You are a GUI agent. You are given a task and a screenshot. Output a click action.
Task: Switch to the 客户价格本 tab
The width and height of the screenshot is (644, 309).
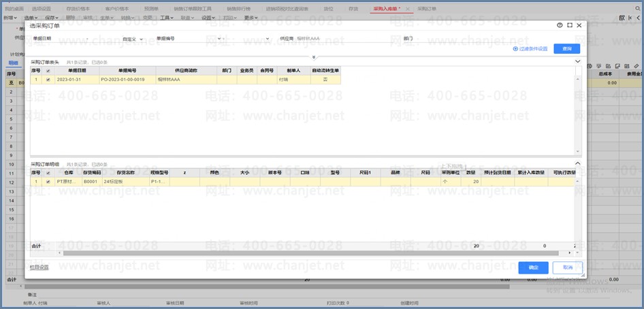tap(116, 9)
